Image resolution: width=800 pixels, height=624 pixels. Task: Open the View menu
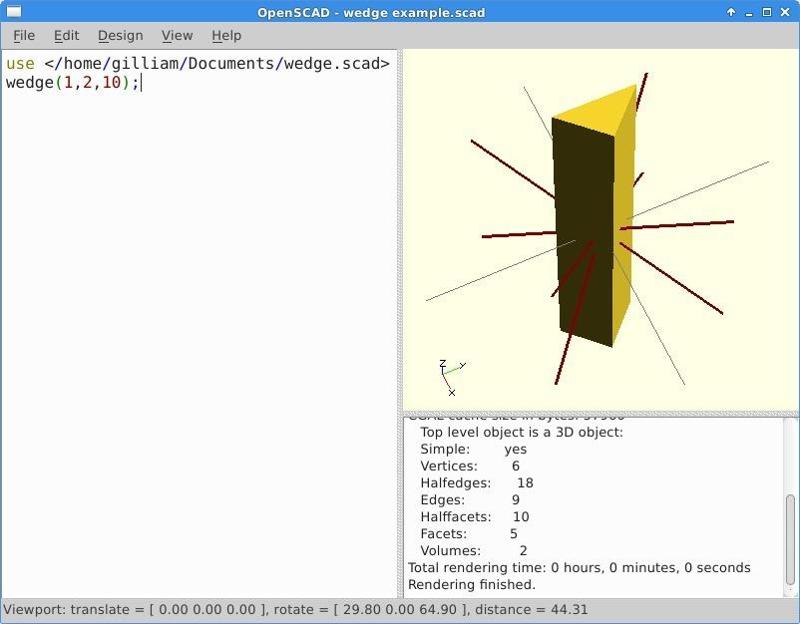click(177, 36)
